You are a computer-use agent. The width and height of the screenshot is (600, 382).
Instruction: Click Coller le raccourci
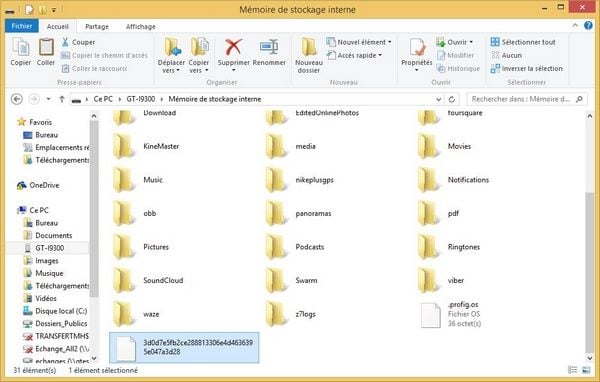94,69
